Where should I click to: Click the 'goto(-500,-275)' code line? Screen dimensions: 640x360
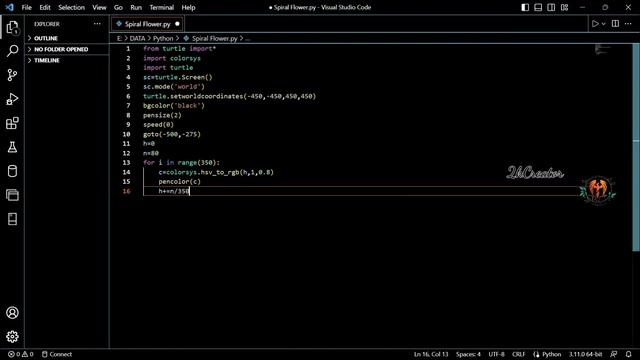point(172,134)
